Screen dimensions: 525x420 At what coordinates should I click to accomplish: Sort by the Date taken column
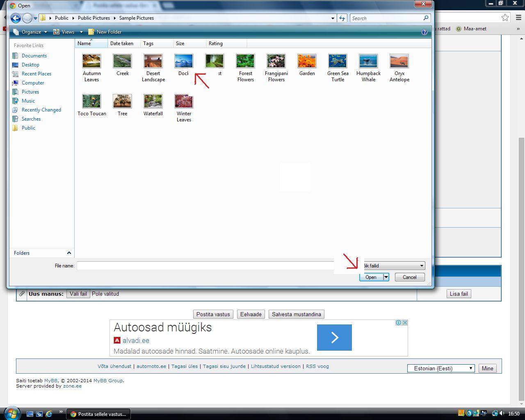(x=123, y=43)
